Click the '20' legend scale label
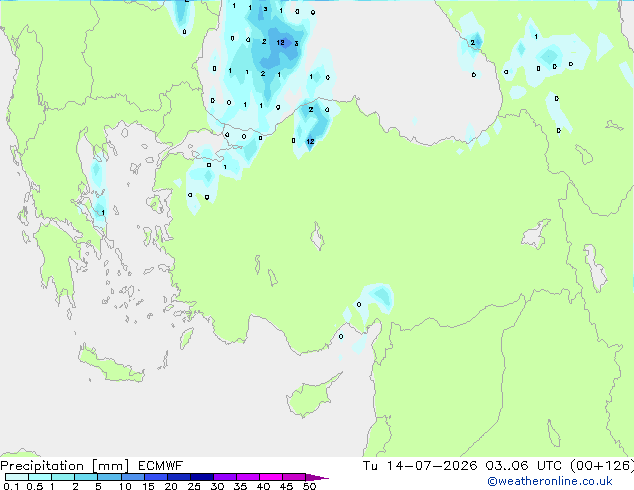Screen dimensions: 634x490 [x=171, y=486]
